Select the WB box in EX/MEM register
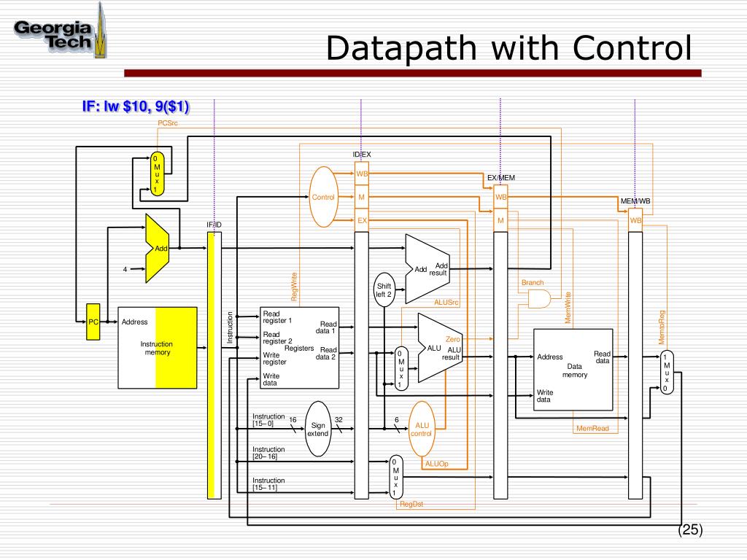The height and width of the screenshot is (560, 747). 500,197
